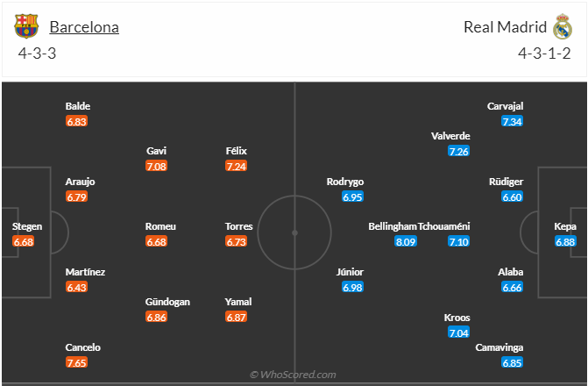Click Rodrygo's 6.95 rating badge
Viewport: 588px width, 386px height.
pos(353,197)
